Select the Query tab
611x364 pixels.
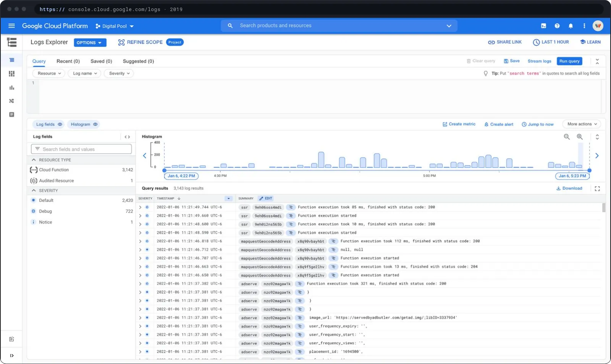coord(39,61)
